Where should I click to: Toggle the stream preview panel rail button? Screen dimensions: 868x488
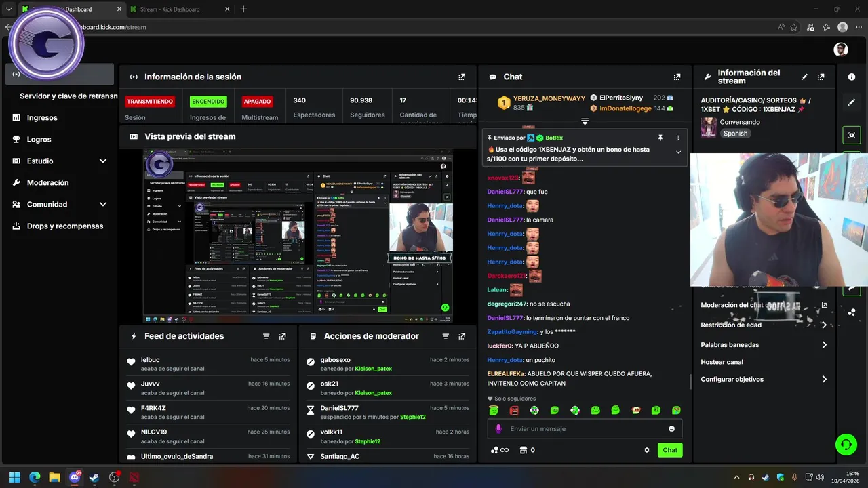tap(852, 135)
